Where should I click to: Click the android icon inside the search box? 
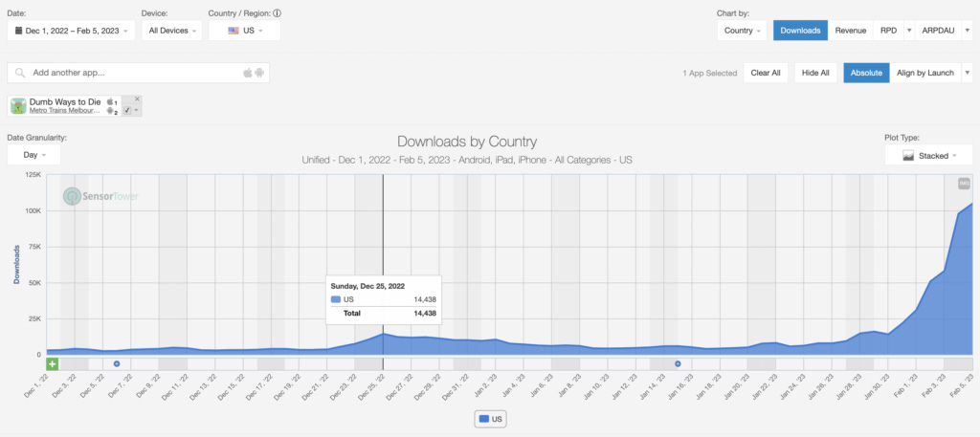259,73
